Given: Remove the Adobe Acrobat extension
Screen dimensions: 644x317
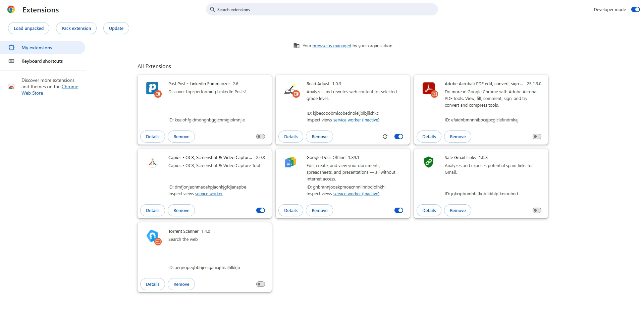Looking at the screenshot, I should (458, 137).
